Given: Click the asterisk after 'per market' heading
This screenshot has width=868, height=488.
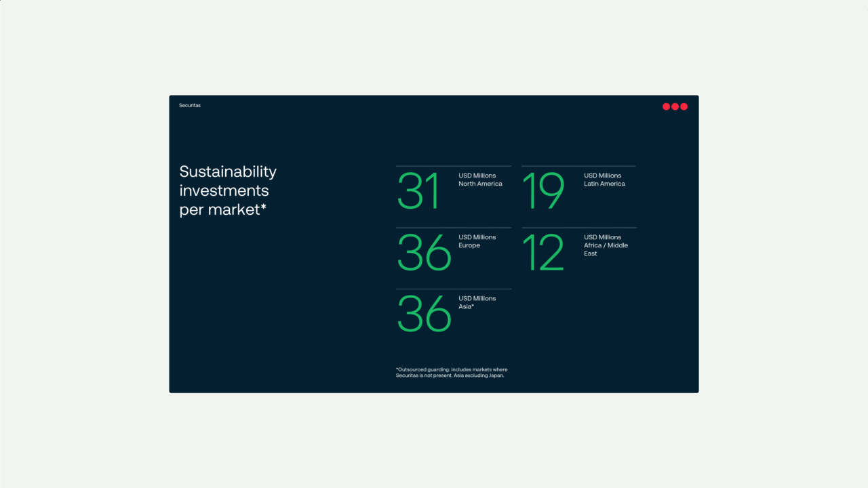Looking at the screenshot, I should tap(263, 208).
